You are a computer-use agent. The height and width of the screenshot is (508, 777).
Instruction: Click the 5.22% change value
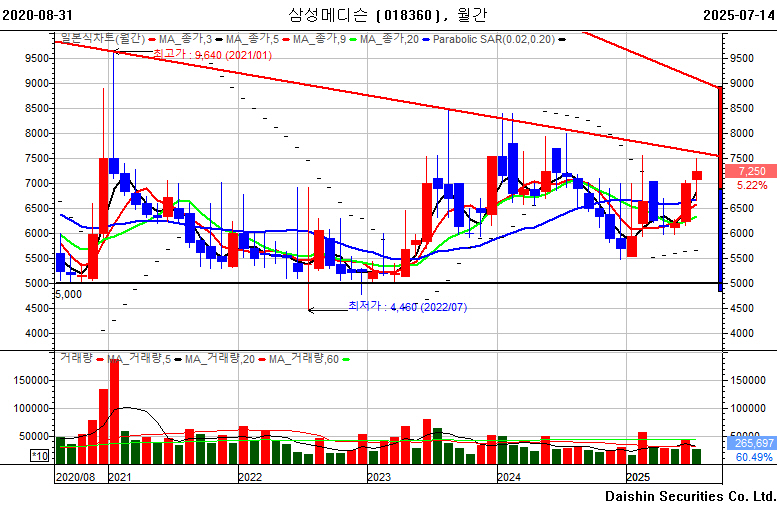pyautogui.click(x=752, y=185)
